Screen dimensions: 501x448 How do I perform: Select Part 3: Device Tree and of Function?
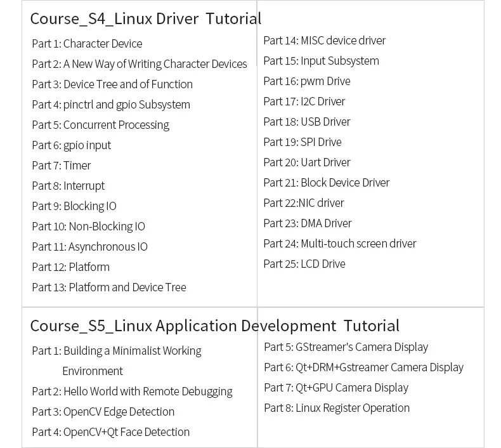[x=112, y=84]
